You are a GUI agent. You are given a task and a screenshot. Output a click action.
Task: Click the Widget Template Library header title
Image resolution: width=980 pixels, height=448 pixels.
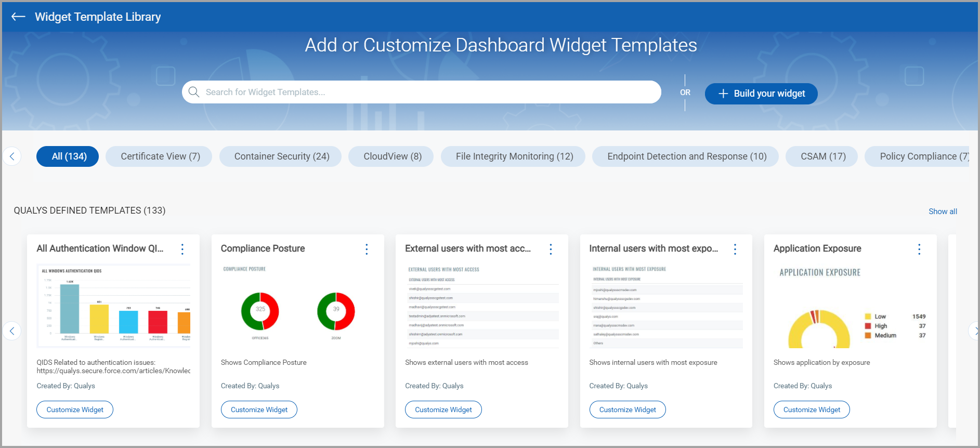point(98,17)
